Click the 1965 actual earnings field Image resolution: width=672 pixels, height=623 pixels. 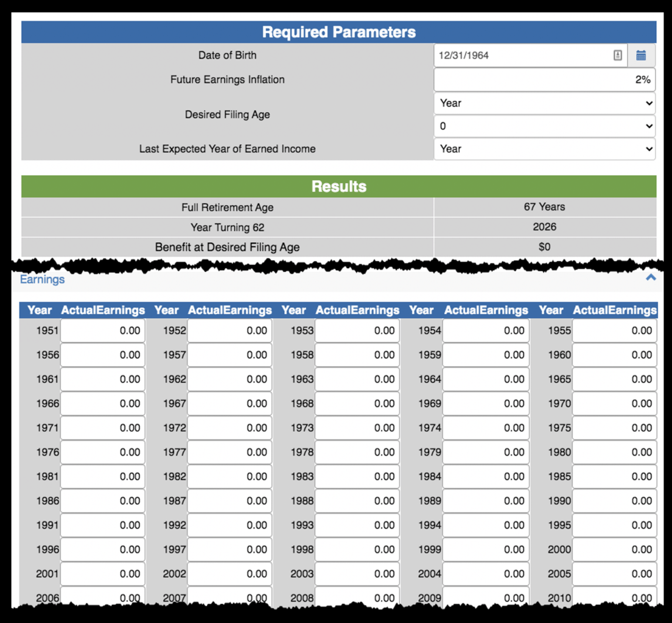pos(615,380)
